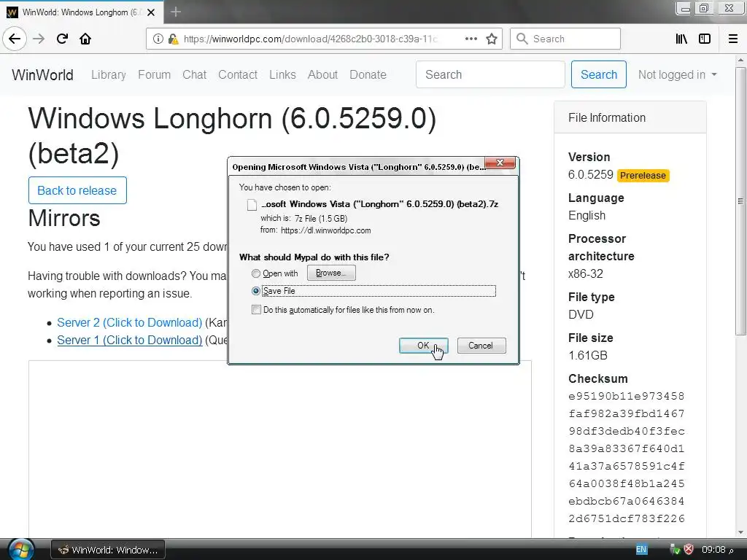Focus the WinWorld site search field
This screenshot has width=747, height=560.
click(x=490, y=75)
